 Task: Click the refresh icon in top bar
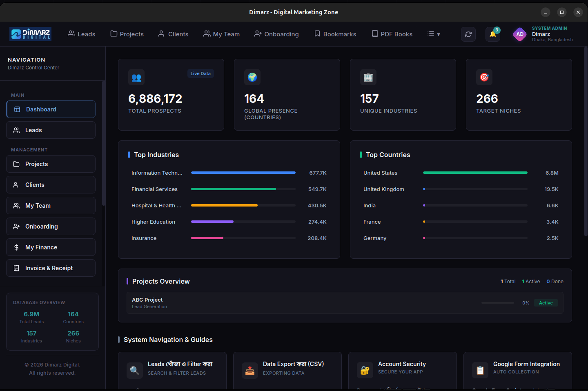[x=468, y=34]
